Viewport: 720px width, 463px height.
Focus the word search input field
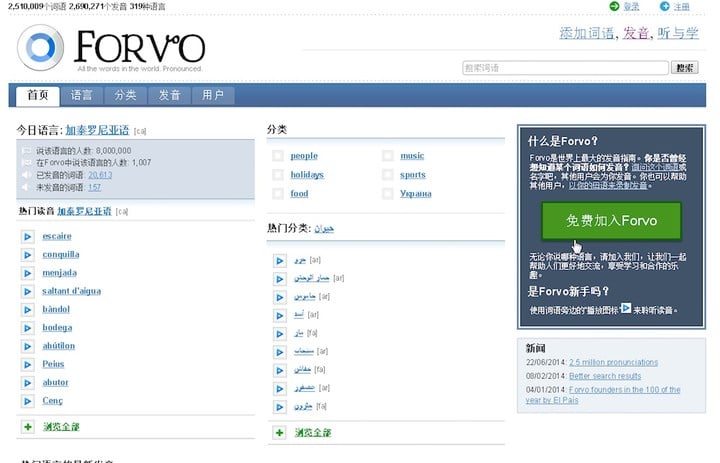[x=565, y=68]
